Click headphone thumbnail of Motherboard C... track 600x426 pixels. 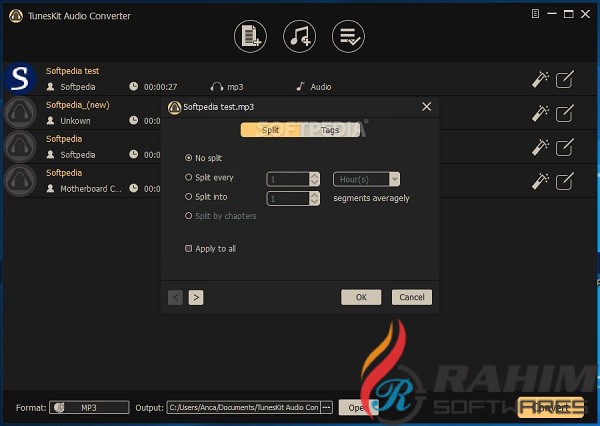click(20, 181)
